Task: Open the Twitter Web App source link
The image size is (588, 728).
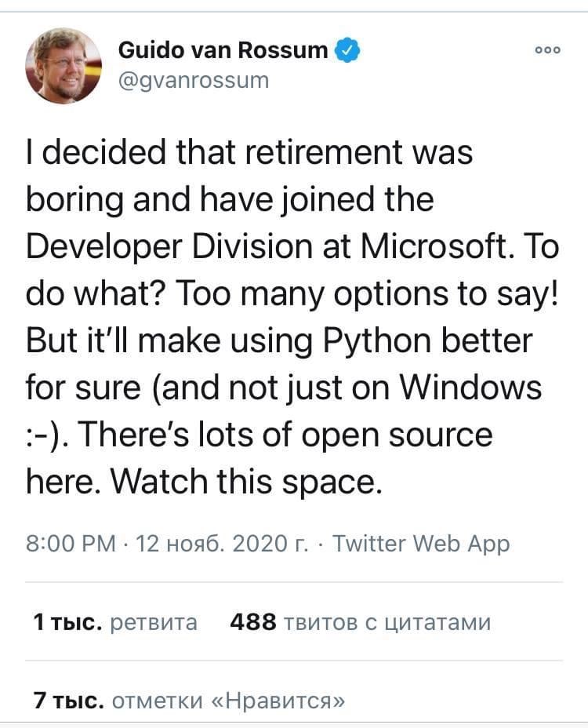Action: pyautogui.click(x=421, y=543)
